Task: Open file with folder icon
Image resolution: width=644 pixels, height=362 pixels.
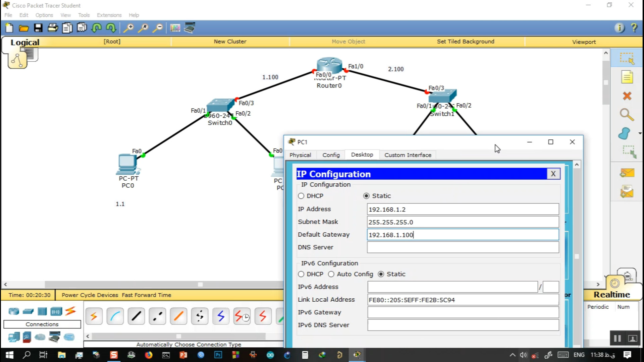Action: pos(23,28)
